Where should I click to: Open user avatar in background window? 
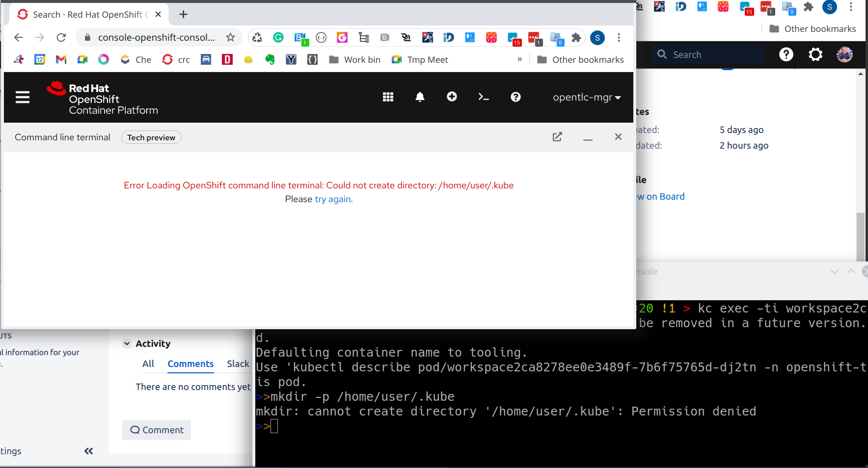point(844,54)
